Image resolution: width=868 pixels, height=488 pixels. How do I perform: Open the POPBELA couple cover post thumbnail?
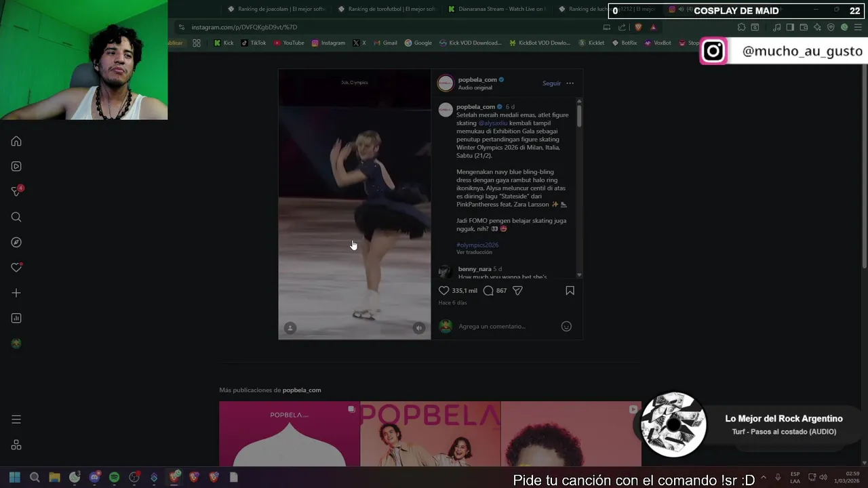[x=430, y=434]
